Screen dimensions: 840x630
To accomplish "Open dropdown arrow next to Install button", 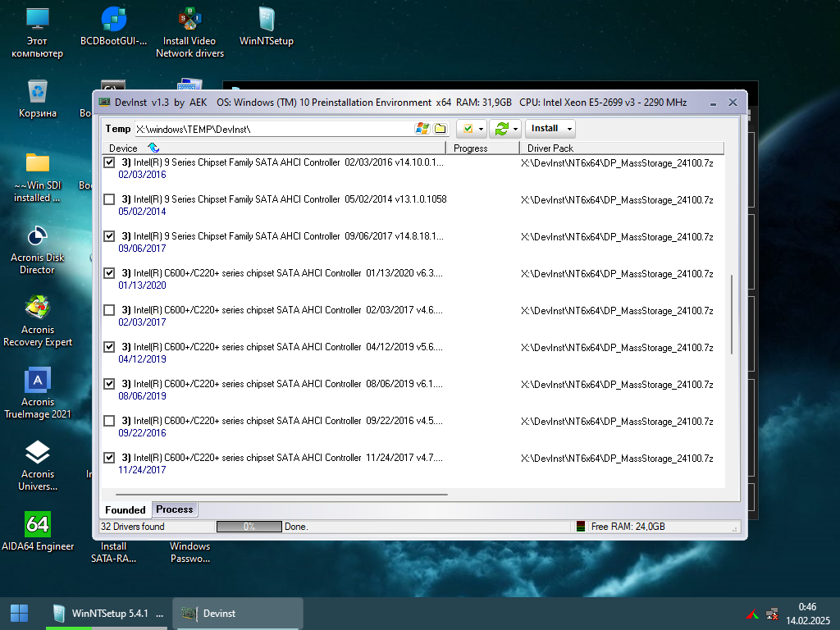I will coord(569,129).
